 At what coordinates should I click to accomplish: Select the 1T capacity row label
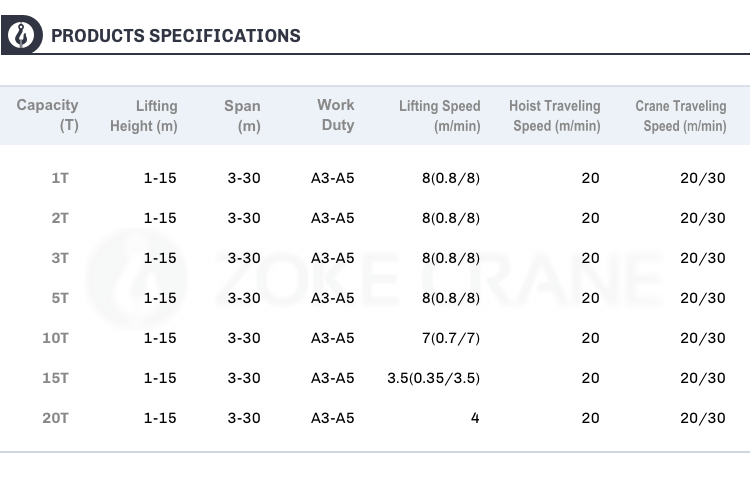60,178
